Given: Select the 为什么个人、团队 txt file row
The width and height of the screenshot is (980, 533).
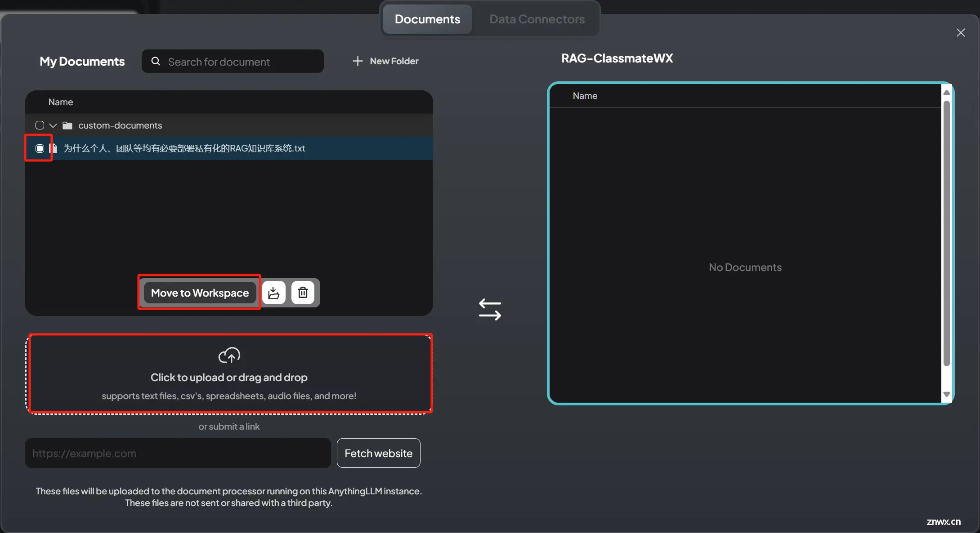Looking at the screenshot, I should (229, 148).
